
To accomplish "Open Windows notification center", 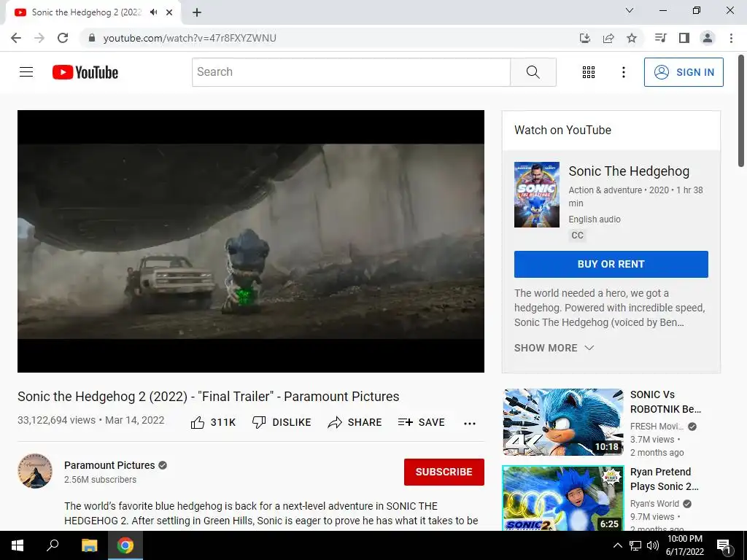I will [724, 545].
